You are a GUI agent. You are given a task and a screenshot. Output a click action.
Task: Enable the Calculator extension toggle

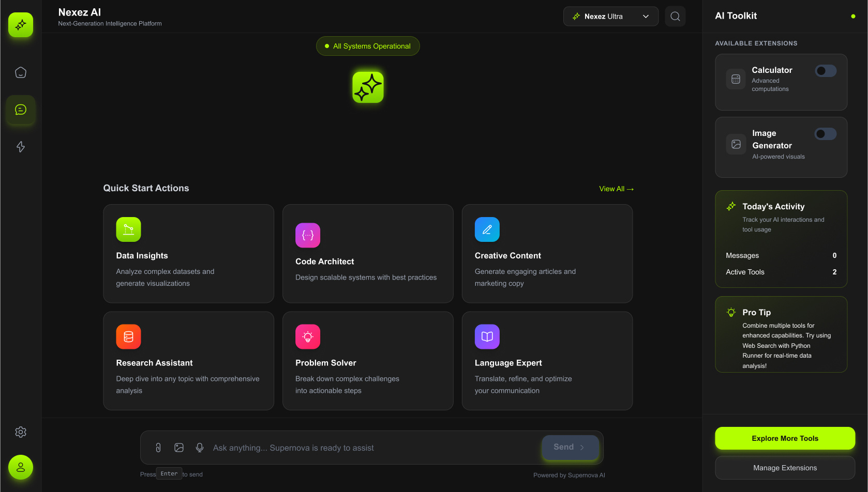tap(826, 71)
